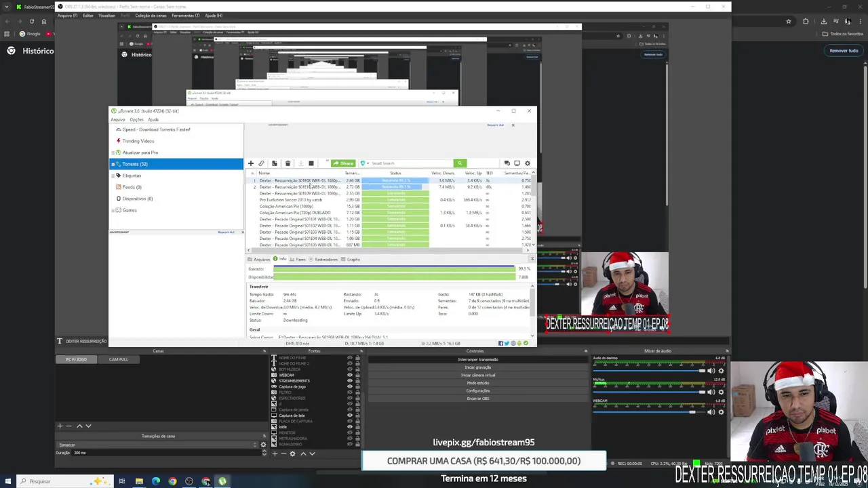The height and width of the screenshot is (488, 868).
Task: Mute the WEBCAM audio speaker icon
Action: coord(711,412)
